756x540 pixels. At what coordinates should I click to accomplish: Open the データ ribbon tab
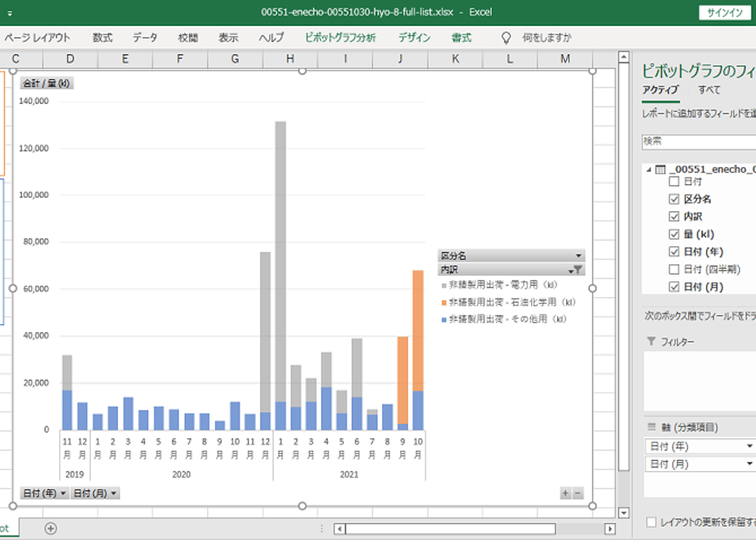click(145, 38)
